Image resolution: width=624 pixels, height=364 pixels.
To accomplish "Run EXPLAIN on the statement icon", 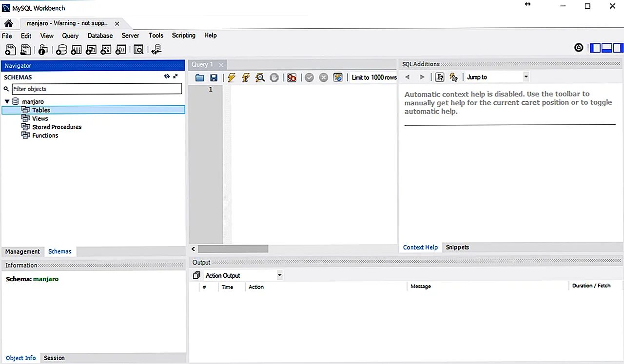I will pyautogui.click(x=260, y=77).
